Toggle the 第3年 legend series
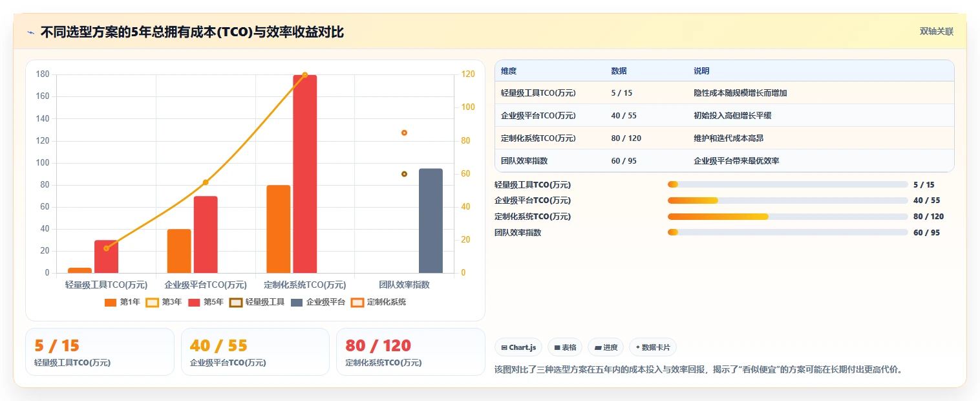This screenshot has width=980, height=401. tap(164, 302)
